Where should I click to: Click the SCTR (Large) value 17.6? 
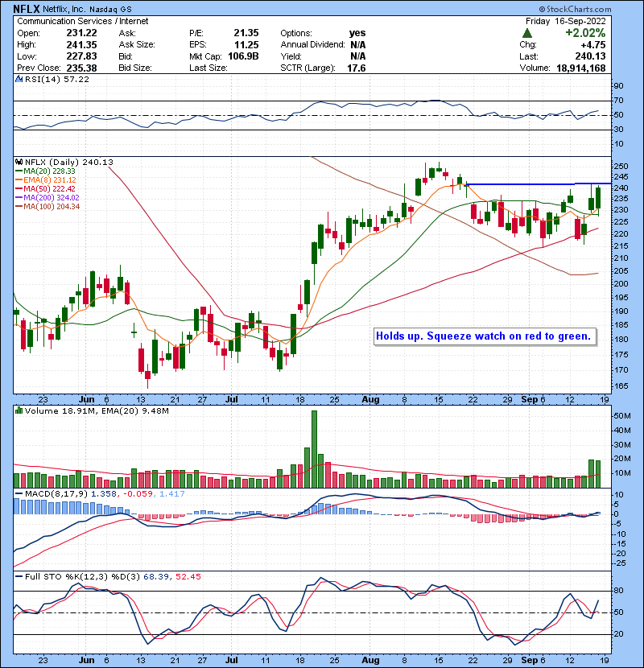[357, 68]
